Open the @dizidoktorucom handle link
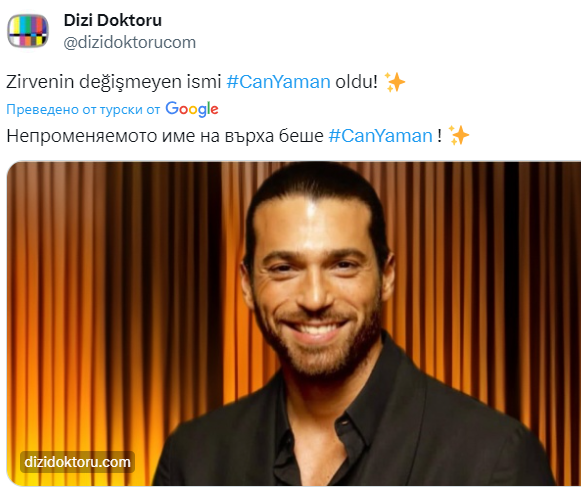Screen dimensions: 581x492 pyautogui.click(x=129, y=43)
